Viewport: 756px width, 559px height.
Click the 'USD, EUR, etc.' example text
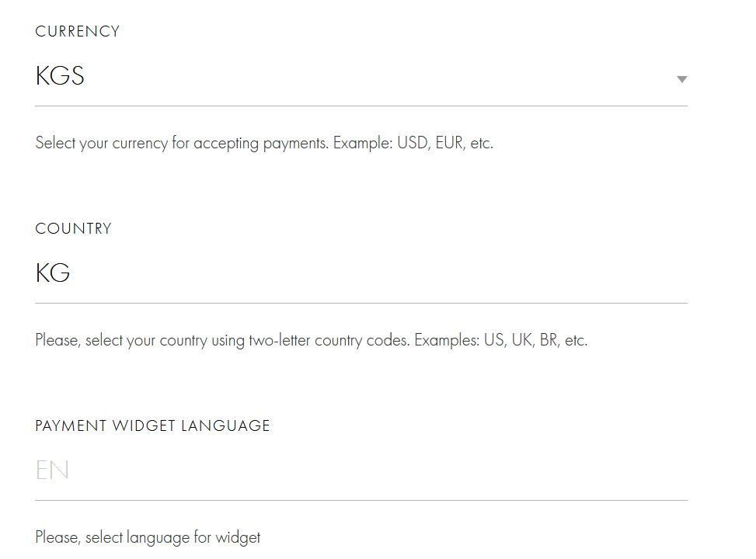coord(445,144)
